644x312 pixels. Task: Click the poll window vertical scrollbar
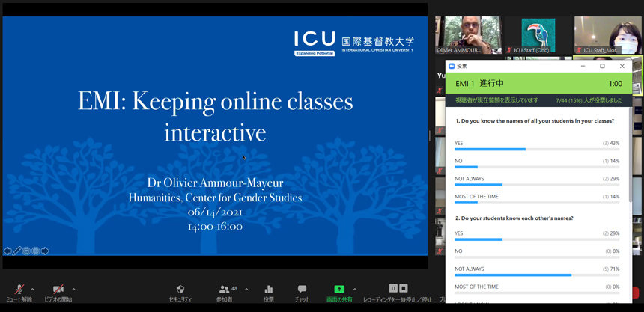(631, 154)
